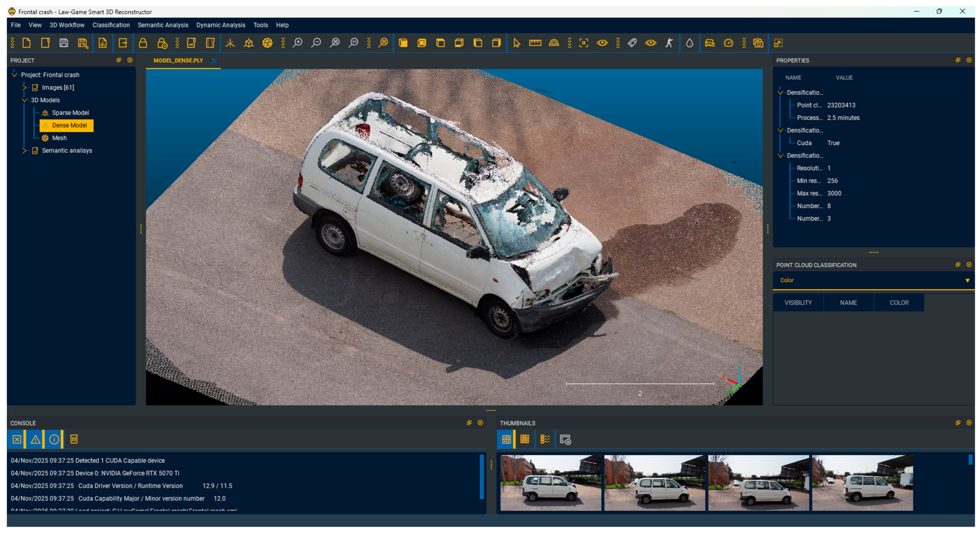Viewport: 980px width, 534px height.
Task: Select the Mesh model item
Action: pos(59,138)
